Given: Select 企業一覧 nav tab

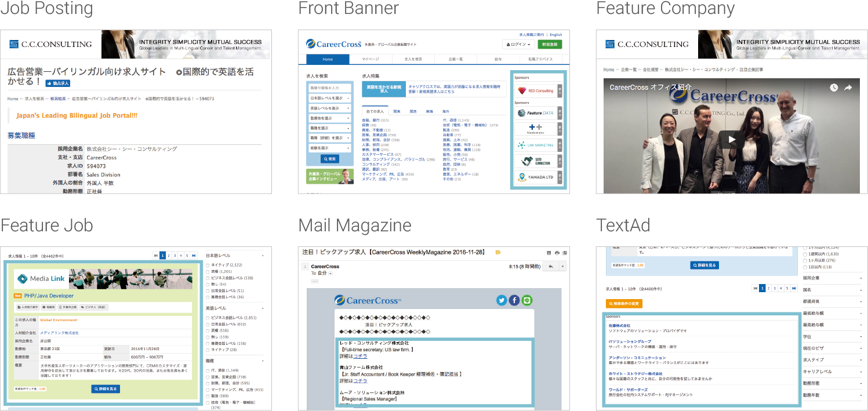Looking at the screenshot, I should [x=456, y=59].
